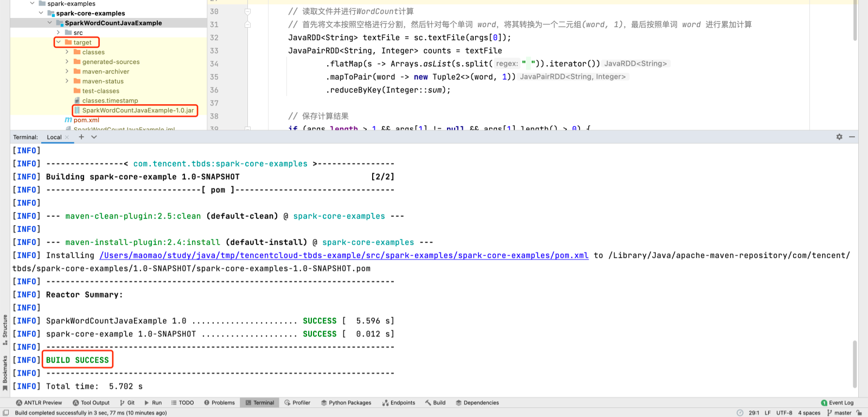Show the Endpoints tool window
868x417 pixels.
point(399,403)
